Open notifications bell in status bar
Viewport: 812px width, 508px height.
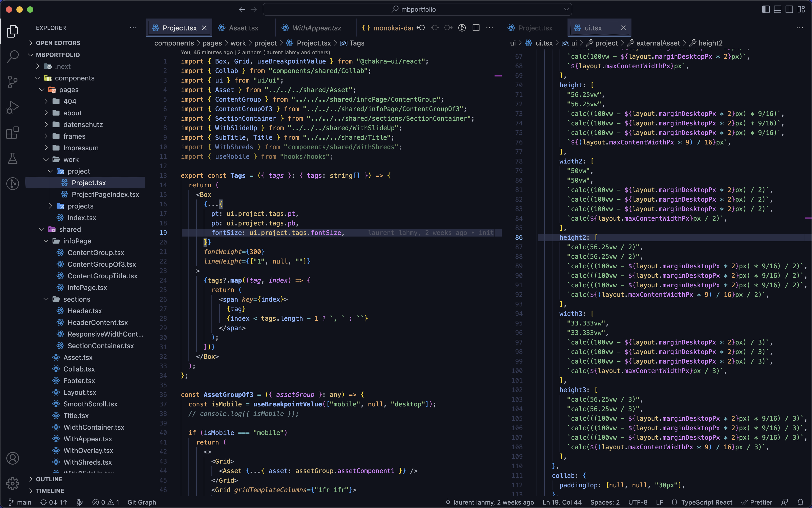tap(800, 502)
